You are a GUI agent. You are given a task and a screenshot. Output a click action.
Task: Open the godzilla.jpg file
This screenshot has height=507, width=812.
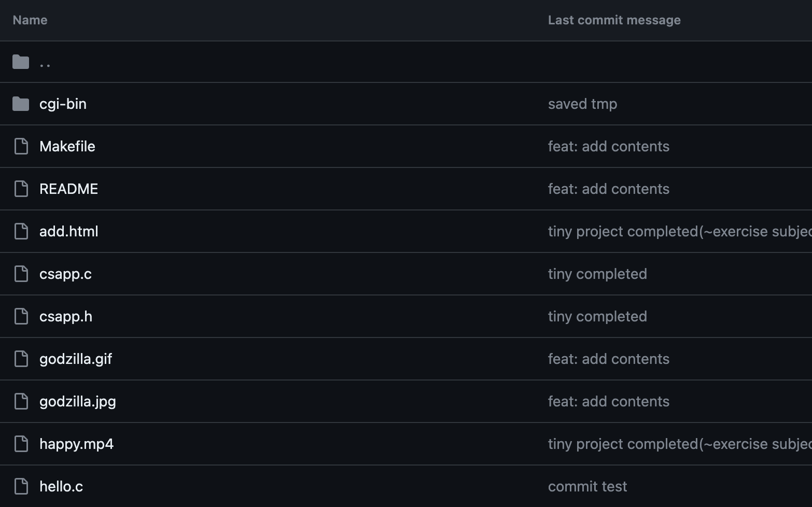(x=78, y=401)
